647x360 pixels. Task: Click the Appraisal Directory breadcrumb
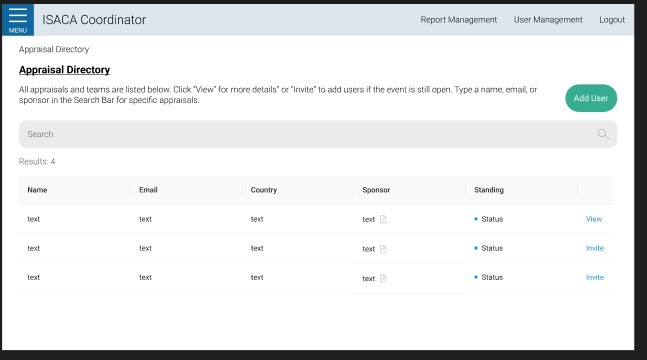tap(54, 49)
